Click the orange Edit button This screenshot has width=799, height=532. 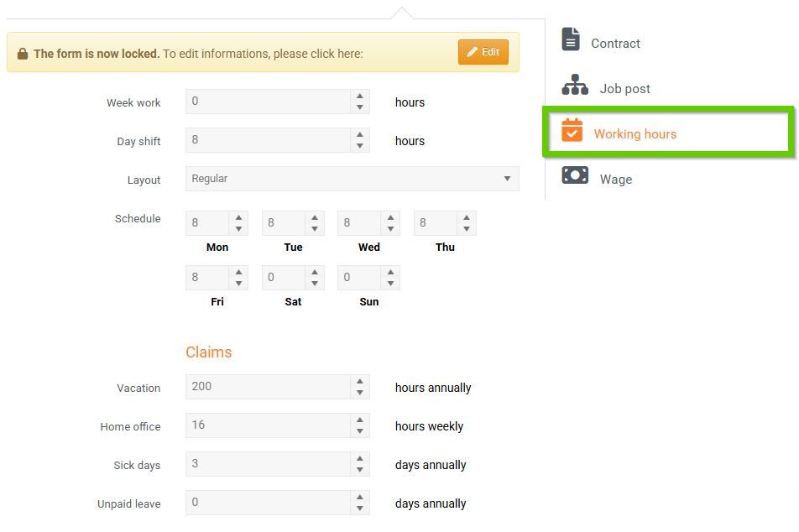(483, 52)
